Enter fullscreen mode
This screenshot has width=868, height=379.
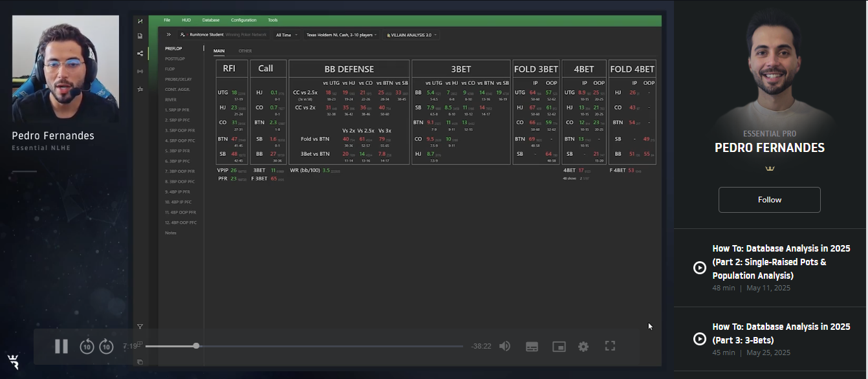pos(609,347)
